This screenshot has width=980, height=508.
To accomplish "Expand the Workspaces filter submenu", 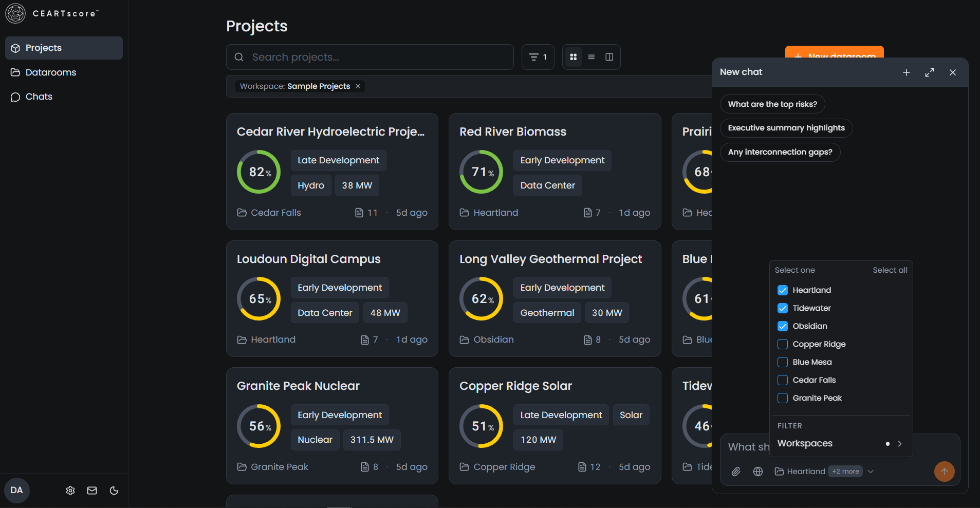I will (x=841, y=444).
